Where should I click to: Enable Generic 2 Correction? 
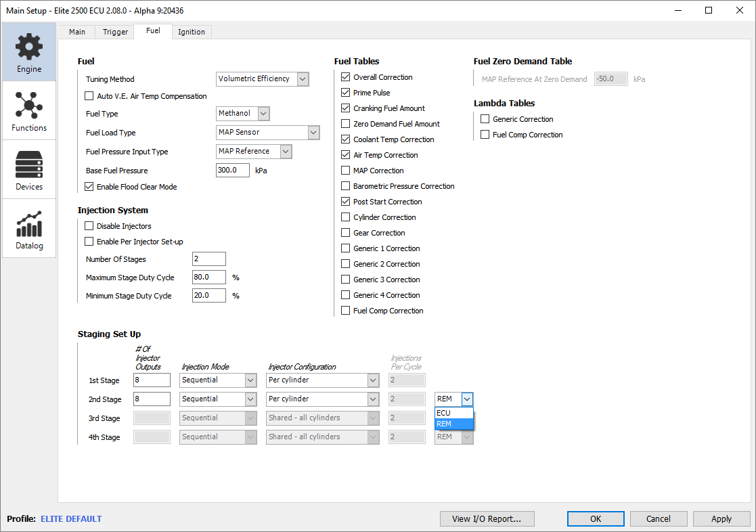(x=346, y=264)
